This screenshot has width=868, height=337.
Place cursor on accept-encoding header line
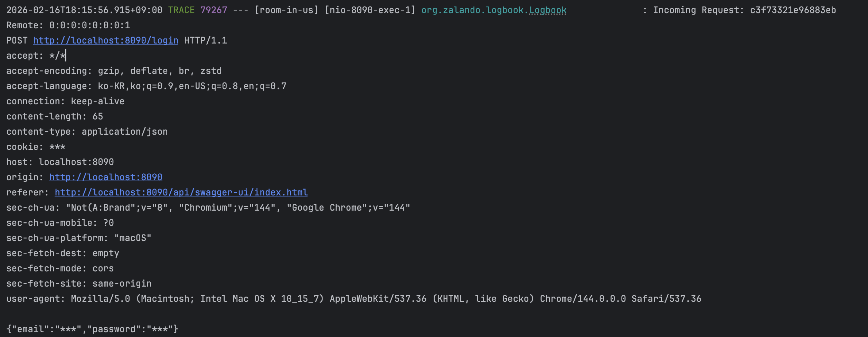[114, 71]
